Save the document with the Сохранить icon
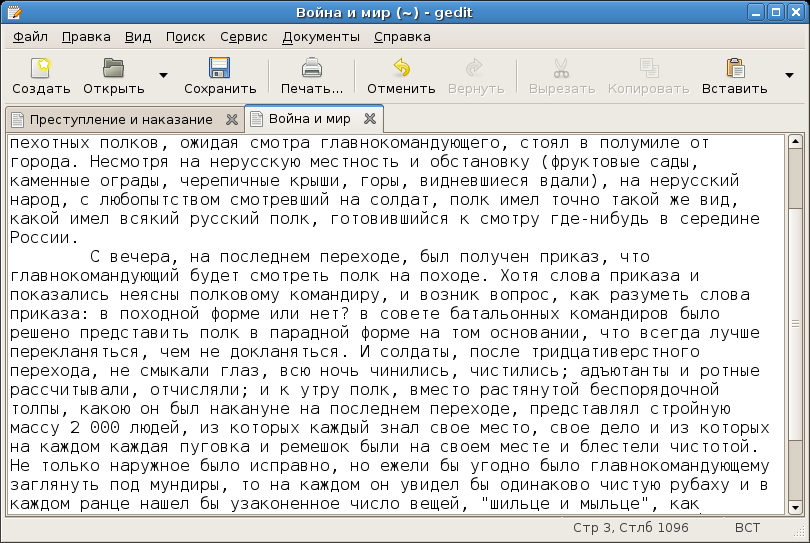810x543 pixels. click(x=220, y=68)
